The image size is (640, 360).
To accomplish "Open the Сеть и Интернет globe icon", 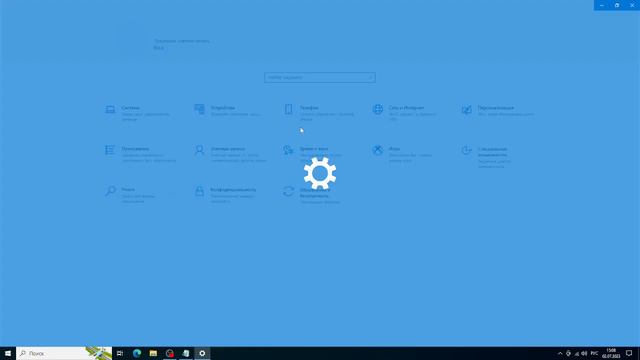I will (378, 109).
